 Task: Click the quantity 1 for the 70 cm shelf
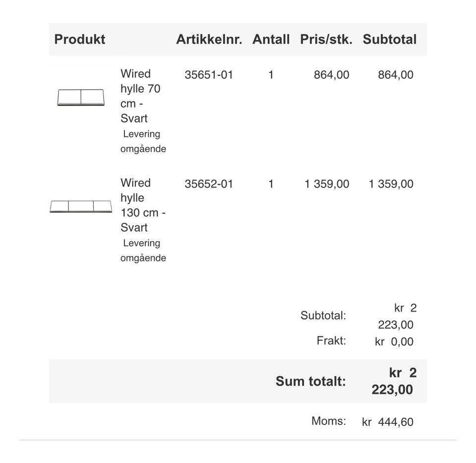click(x=271, y=75)
